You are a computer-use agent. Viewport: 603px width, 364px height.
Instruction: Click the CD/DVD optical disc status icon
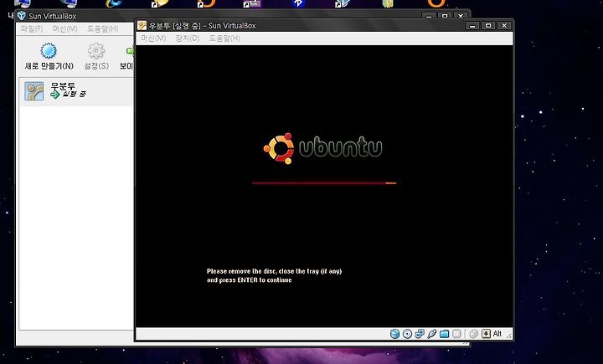[407, 334]
